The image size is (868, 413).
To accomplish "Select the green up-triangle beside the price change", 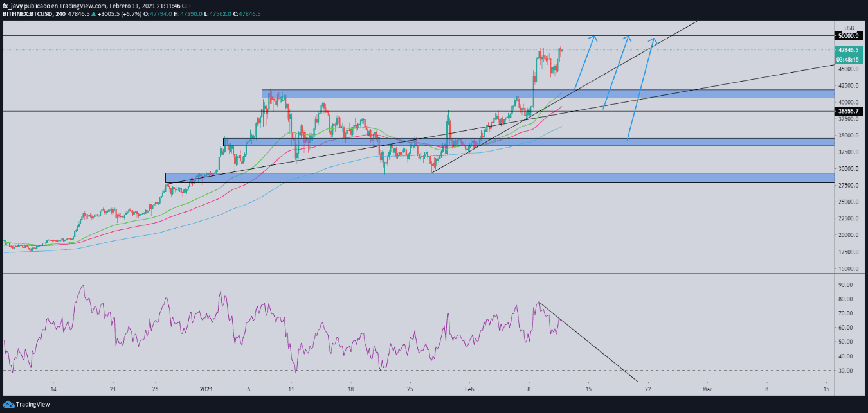I will [x=93, y=13].
